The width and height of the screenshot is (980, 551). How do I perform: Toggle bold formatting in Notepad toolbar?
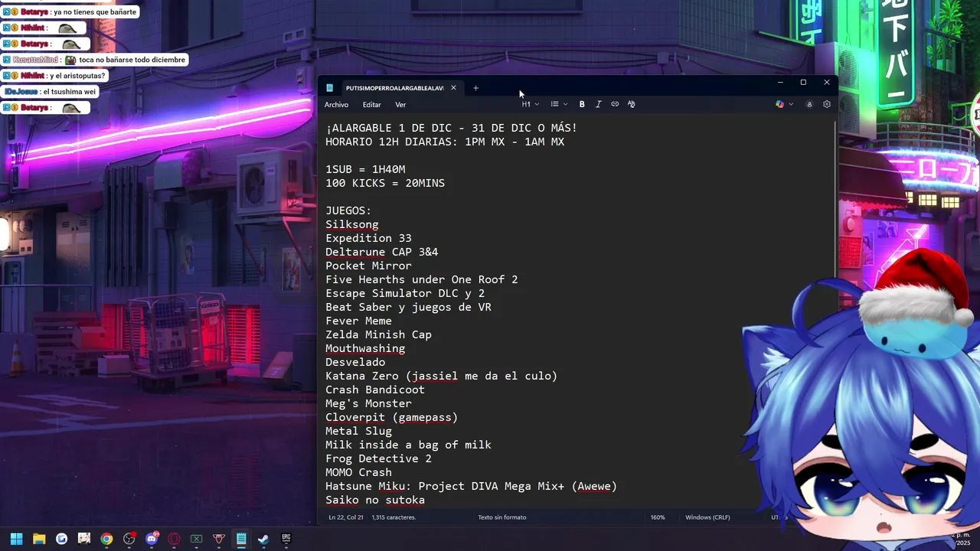[x=582, y=104]
